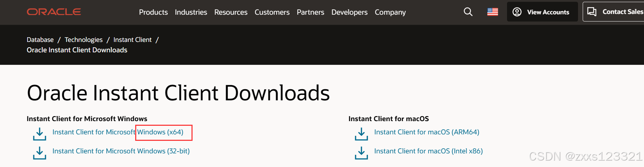Click download icon for macOS (Intel x86)
644x167 pixels.
[x=361, y=153]
